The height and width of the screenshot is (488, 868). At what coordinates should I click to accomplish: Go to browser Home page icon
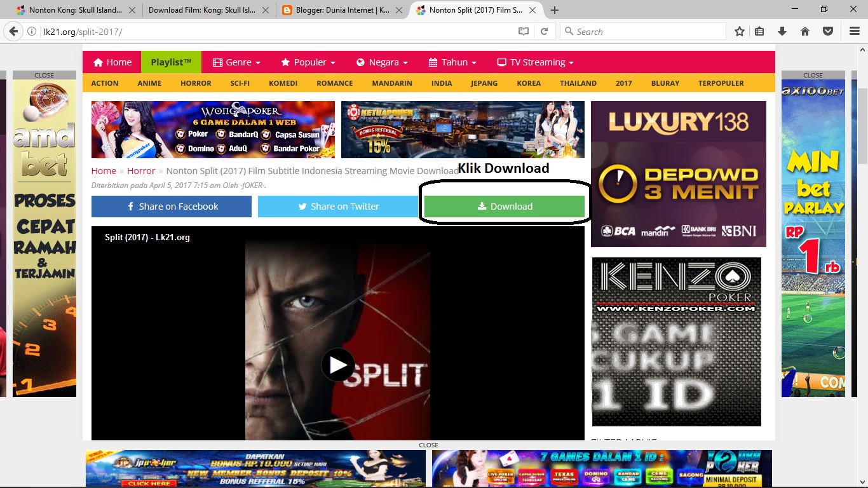click(805, 31)
